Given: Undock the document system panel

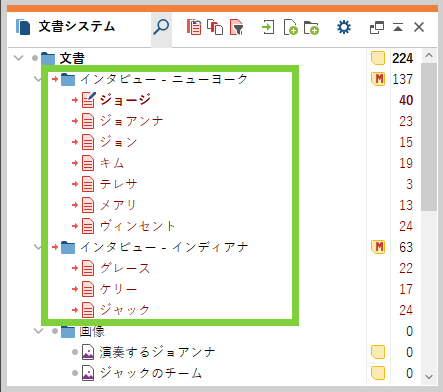Looking at the screenshot, I should [x=377, y=27].
